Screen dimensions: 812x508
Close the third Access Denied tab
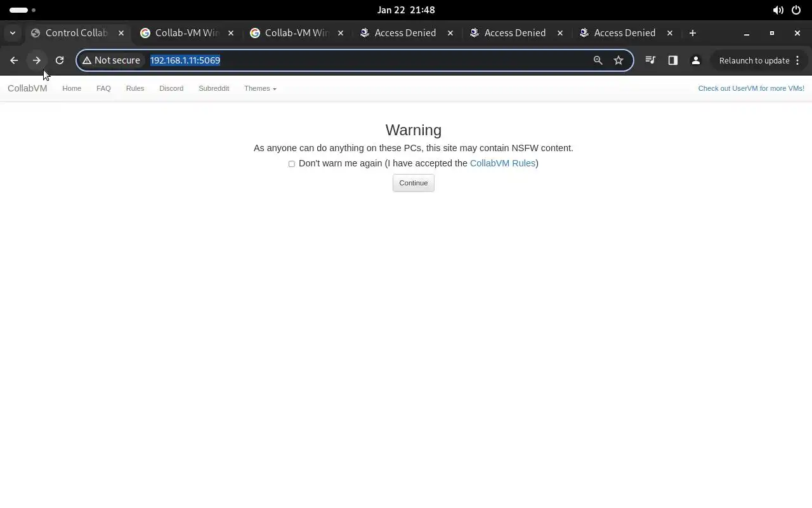point(670,33)
